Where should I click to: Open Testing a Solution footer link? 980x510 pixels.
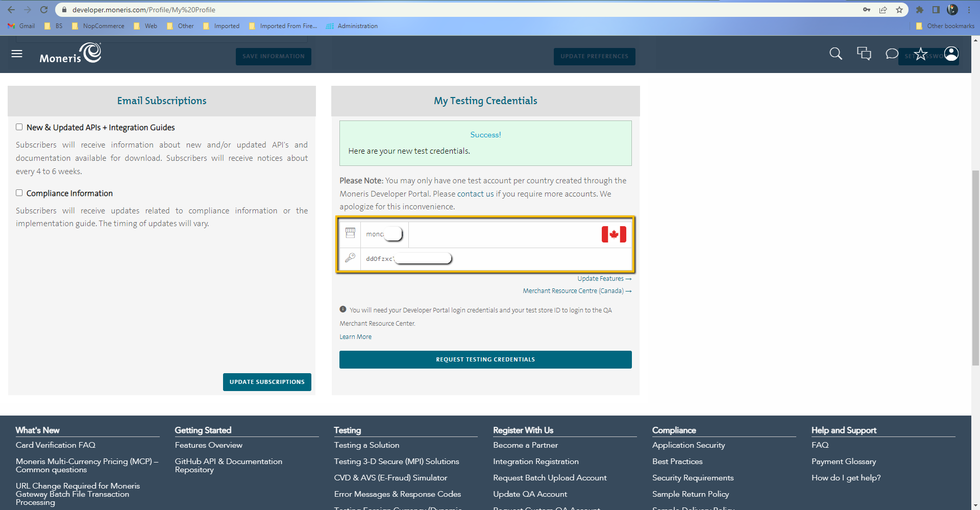pyautogui.click(x=367, y=445)
